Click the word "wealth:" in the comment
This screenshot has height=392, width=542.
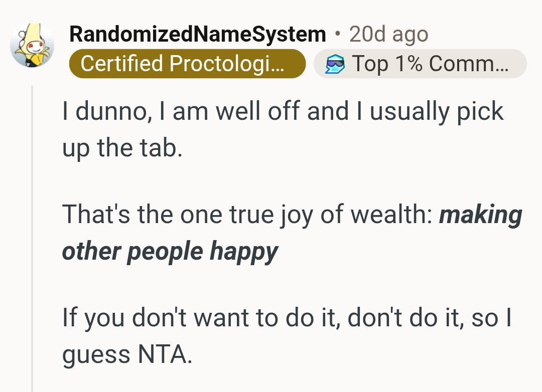391,214
